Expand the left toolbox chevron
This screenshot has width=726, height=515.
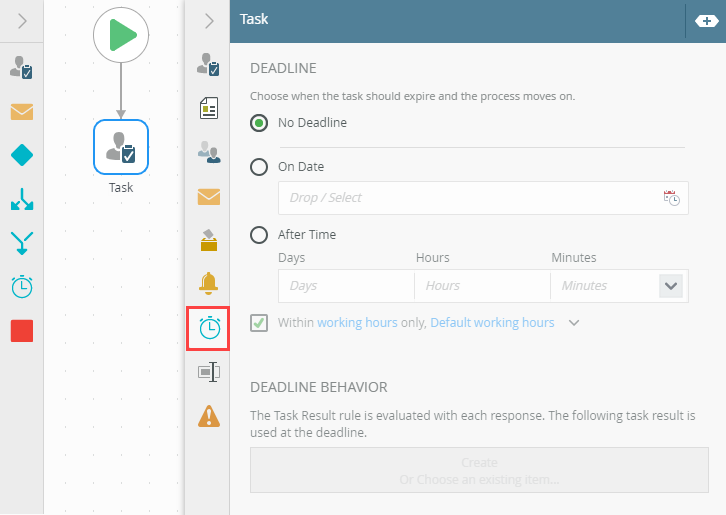coord(22,21)
